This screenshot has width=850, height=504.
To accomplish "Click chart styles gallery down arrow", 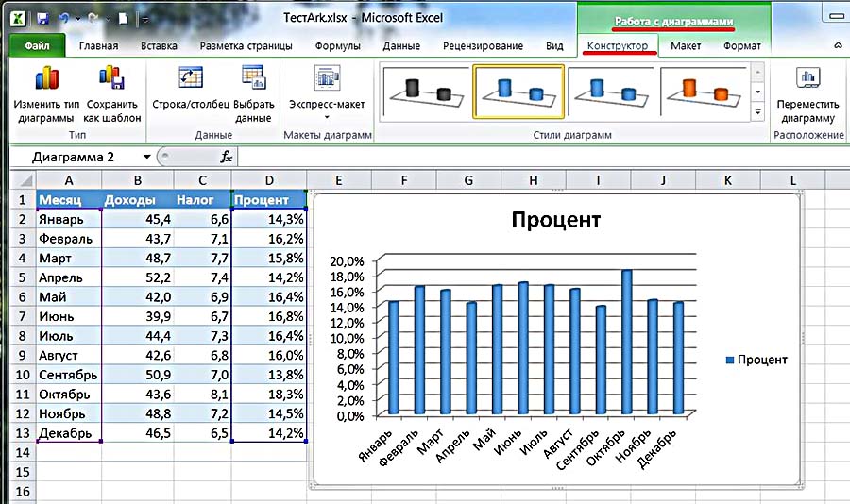I will pyautogui.click(x=757, y=92).
